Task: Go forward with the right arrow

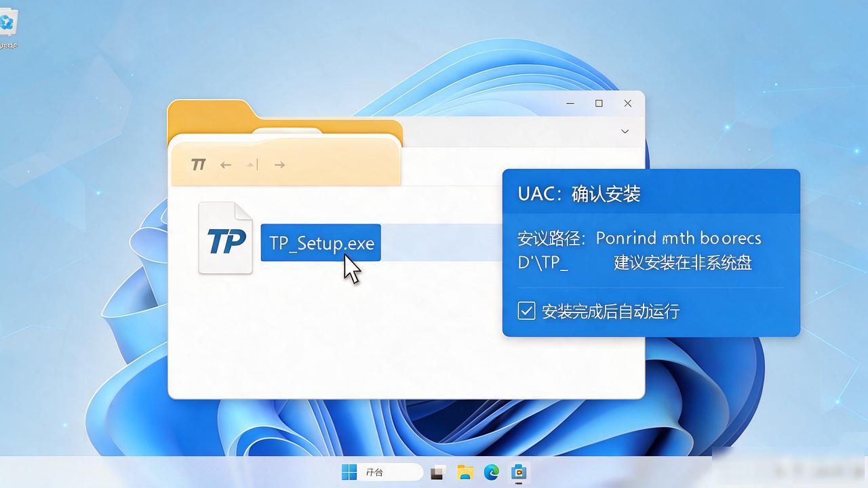Action: [279, 165]
